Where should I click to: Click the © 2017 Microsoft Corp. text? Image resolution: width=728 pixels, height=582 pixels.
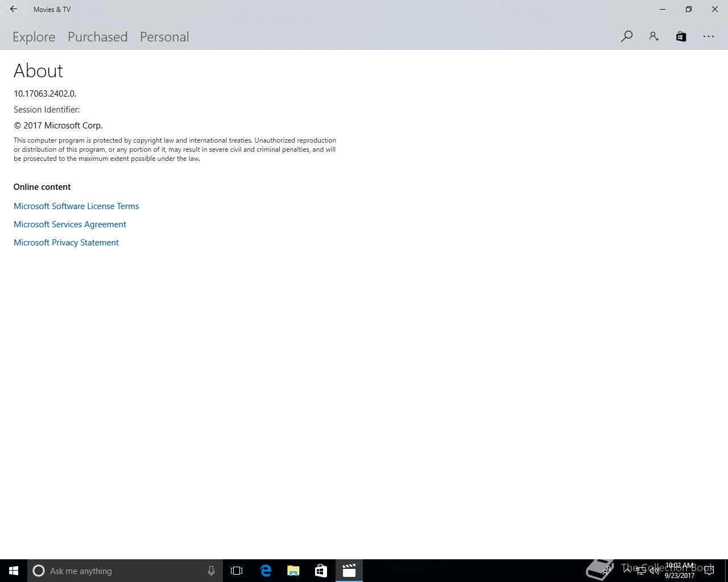point(58,126)
